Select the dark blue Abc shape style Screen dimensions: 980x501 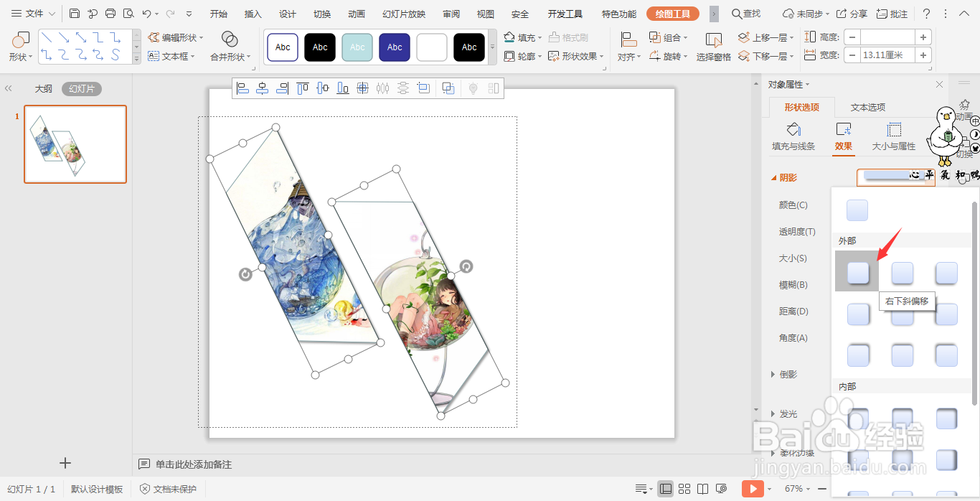395,47
